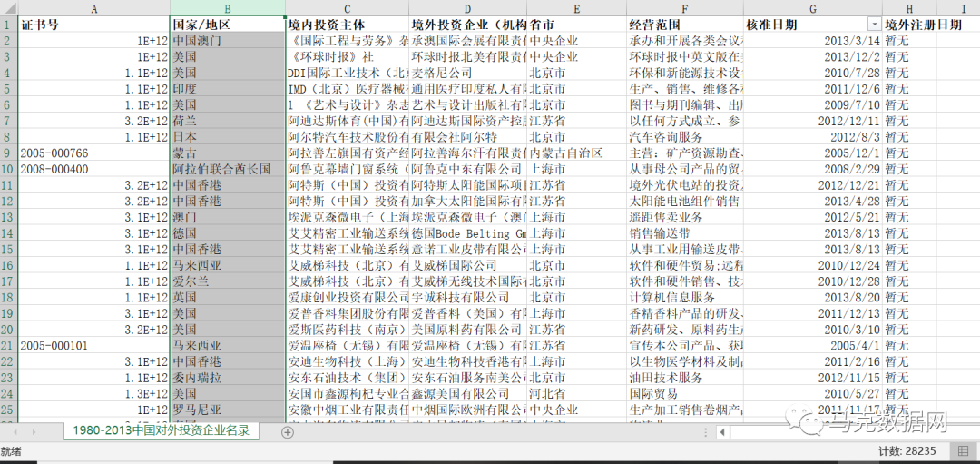Select column B header
This screenshot has height=464, width=980.
pos(228,8)
